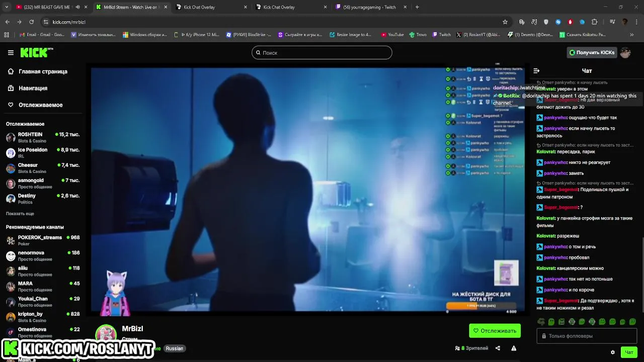This screenshot has width=644, height=362.
Task: Open chat settings gear icon
Action: [612, 352]
